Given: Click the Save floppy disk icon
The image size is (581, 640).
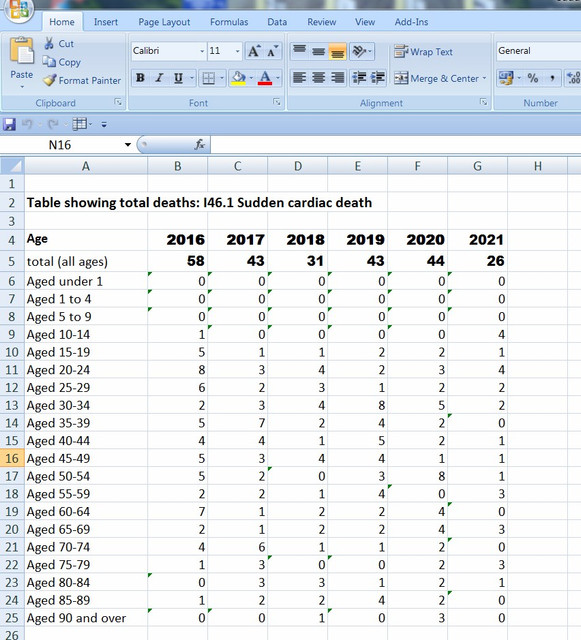Looking at the screenshot, I should click(x=9, y=124).
